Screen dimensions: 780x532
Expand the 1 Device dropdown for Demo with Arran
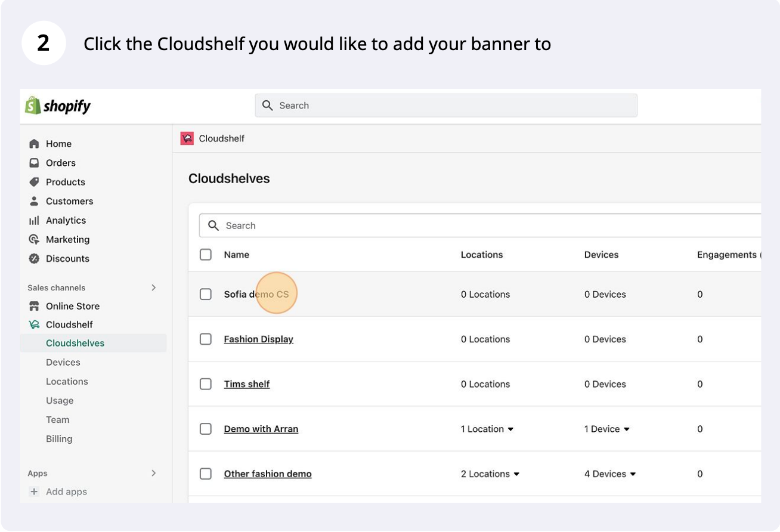tap(607, 429)
